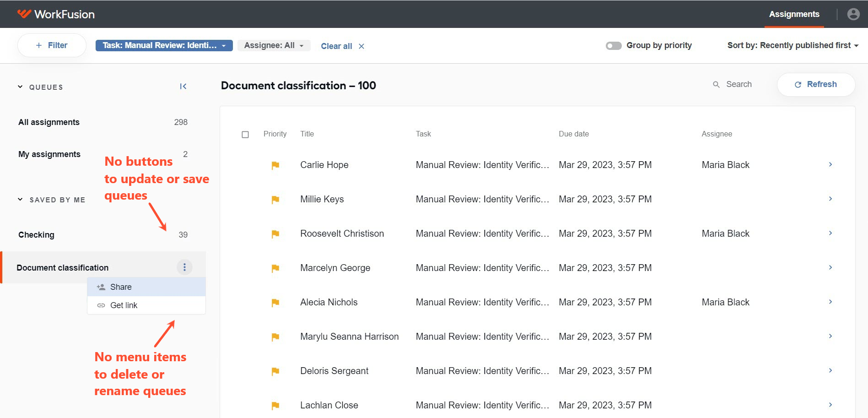Open the Roosevelt Christison assignment title

click(x=342, y=233)
